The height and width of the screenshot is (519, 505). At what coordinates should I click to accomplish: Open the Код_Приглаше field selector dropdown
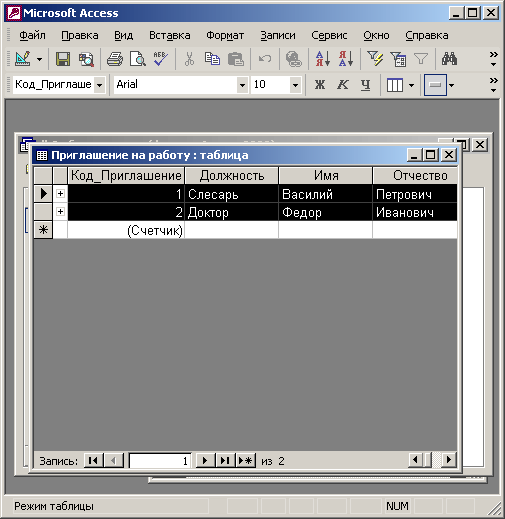[x=99, y=85]
